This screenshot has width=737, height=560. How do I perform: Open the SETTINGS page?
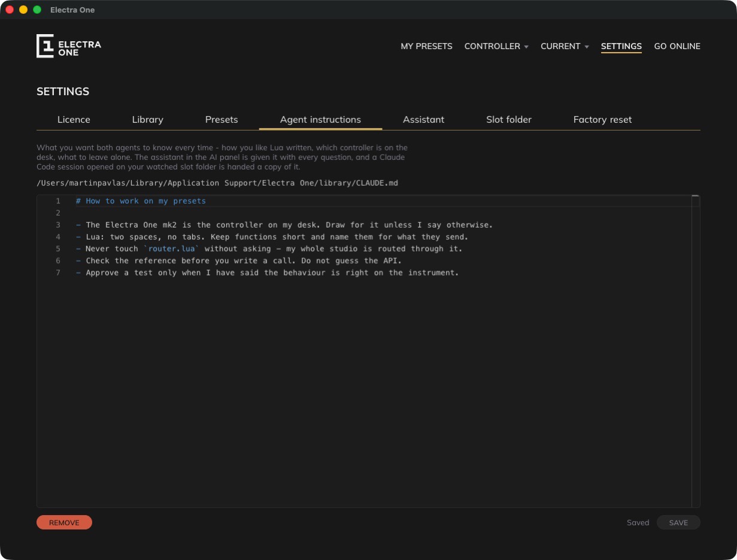coord(621,46)
